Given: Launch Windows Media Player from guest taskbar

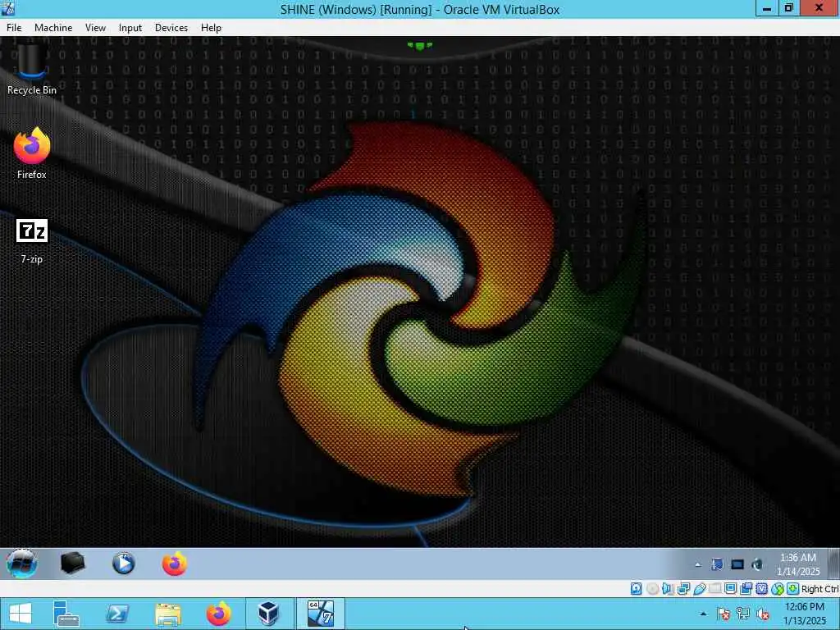Looking at the screenshot, I should pyautogui.click(x=124, y=564).
